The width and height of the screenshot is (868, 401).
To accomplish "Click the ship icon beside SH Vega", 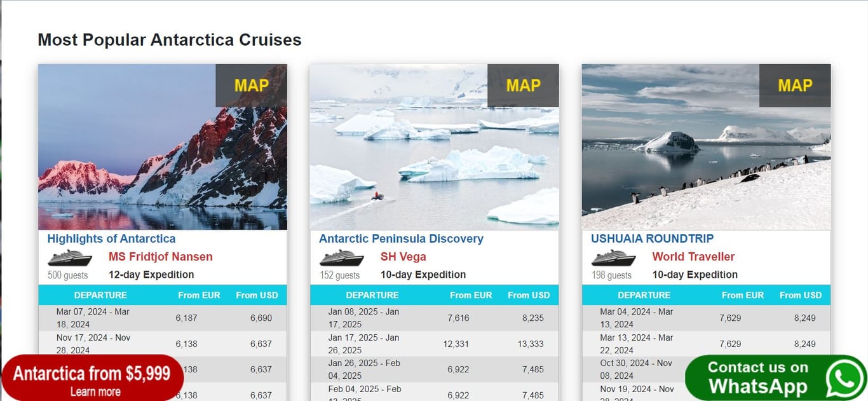I will click(342, 258).
